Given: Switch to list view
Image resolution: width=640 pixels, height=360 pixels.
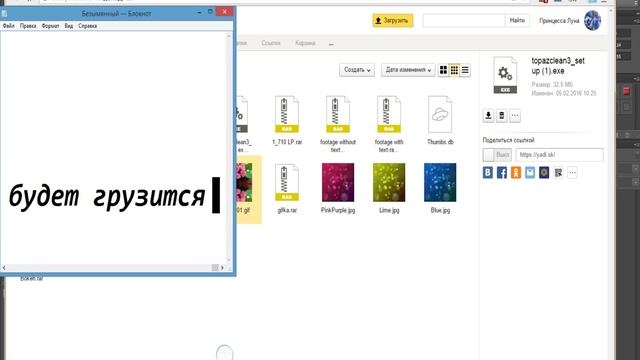Looking at the screenshot, I should [x=465, y=70].
